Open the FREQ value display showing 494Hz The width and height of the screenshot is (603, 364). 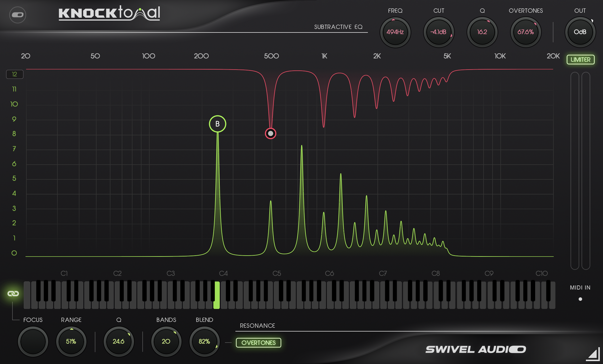click(x=395, y=32)
